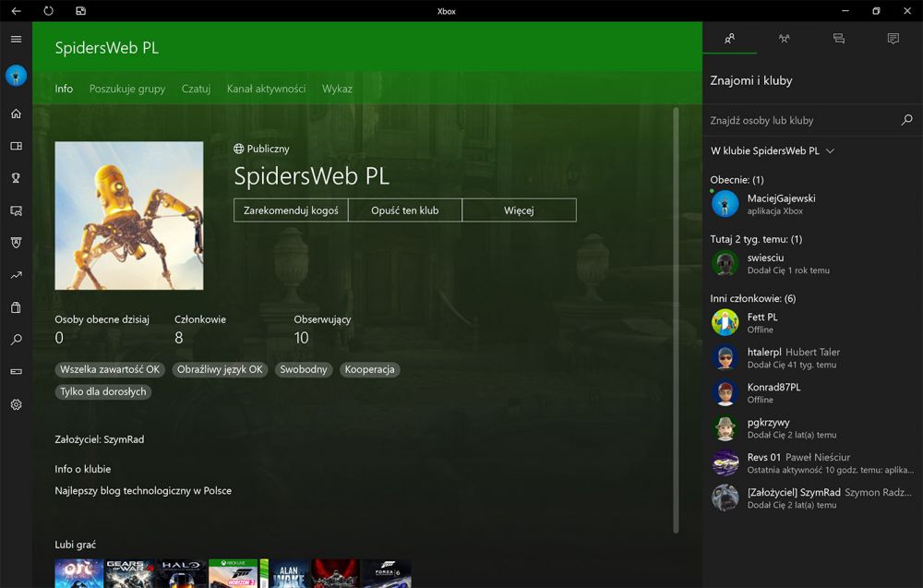923x588 pixels.
Task: Click the back arrow in the title bar
Action: 16,10
